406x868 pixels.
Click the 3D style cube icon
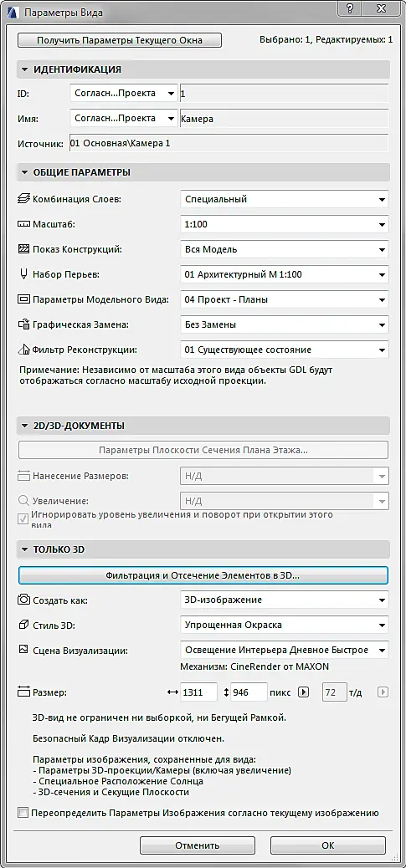[23, 625]
